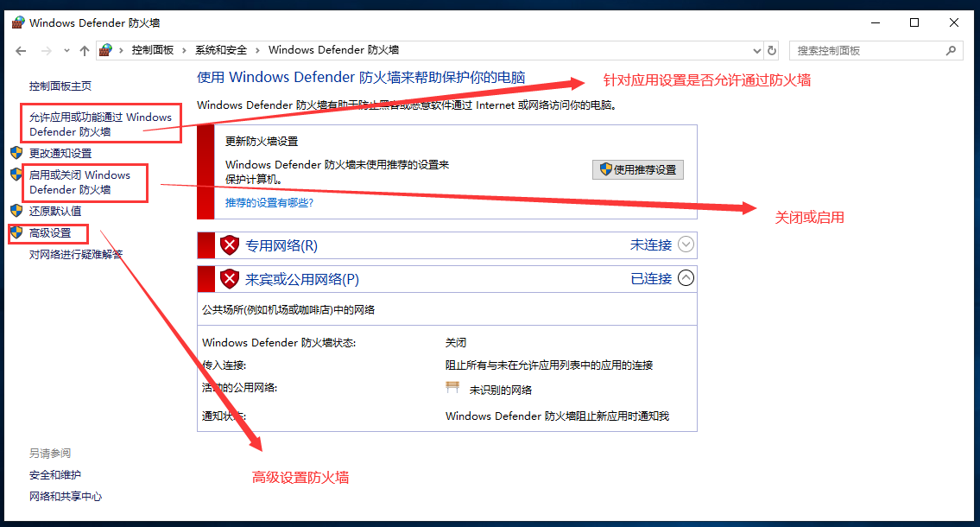Minimize the firewall window
This screenshot has height=527, width=980.
(876, 22)
